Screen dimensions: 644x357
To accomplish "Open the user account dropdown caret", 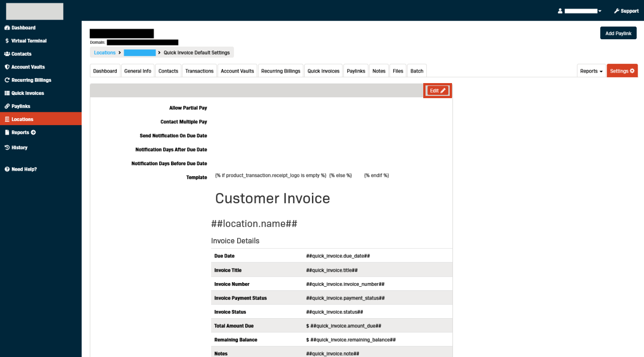I will [x=600, y=11].
